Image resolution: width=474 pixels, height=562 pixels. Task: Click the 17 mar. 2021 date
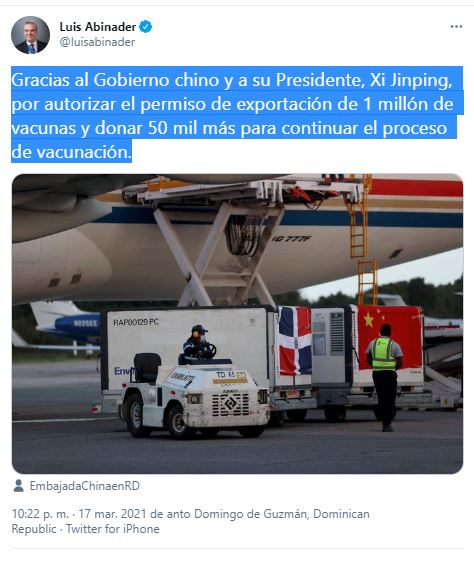point(113,514)
